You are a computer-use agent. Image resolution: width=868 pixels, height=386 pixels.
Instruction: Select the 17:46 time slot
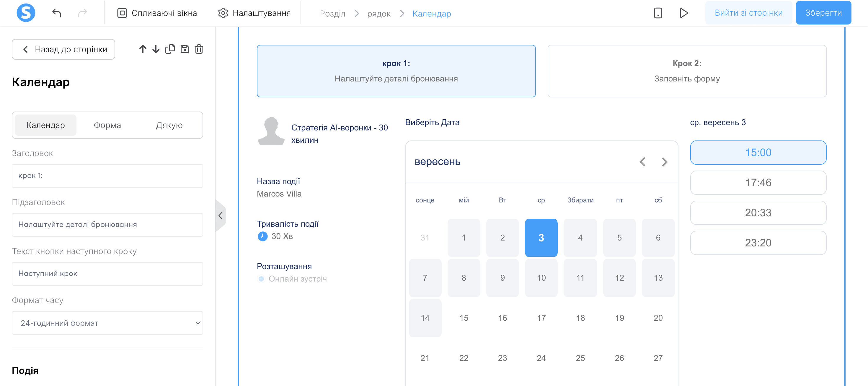758,183
